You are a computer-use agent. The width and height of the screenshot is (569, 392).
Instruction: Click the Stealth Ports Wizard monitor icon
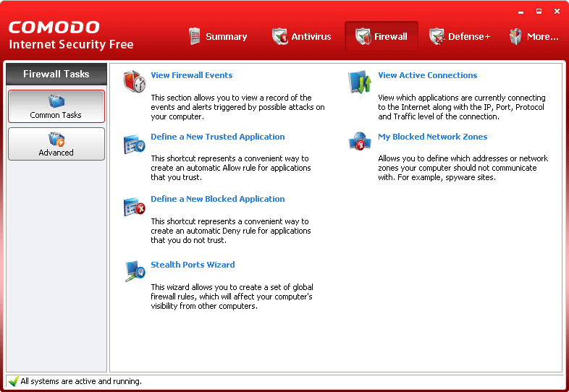coord(135,271)
